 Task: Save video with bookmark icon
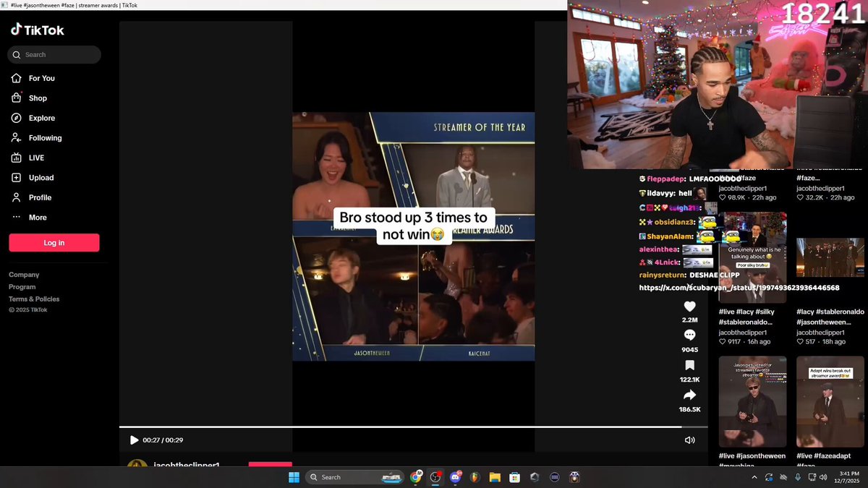(689, 366)
